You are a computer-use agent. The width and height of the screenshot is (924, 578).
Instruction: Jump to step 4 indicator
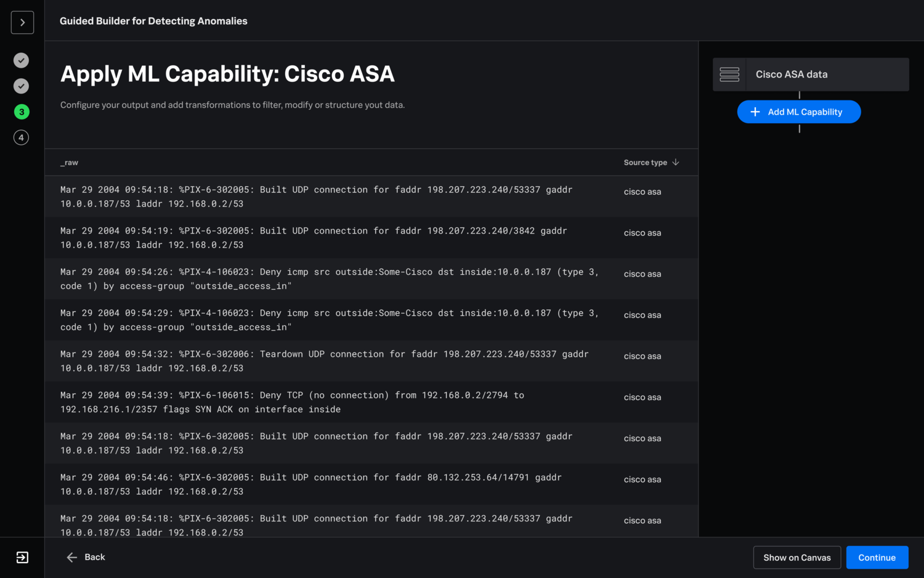pyautogui.click(x=22, y=137)
